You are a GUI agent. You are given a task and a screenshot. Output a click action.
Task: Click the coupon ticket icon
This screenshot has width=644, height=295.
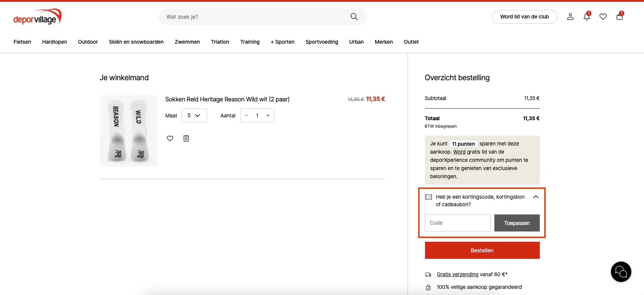(x=428, y=197)
